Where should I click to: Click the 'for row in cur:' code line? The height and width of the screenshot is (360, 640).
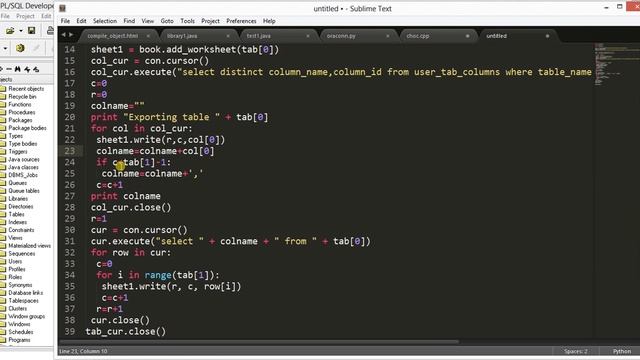[131, 253]
